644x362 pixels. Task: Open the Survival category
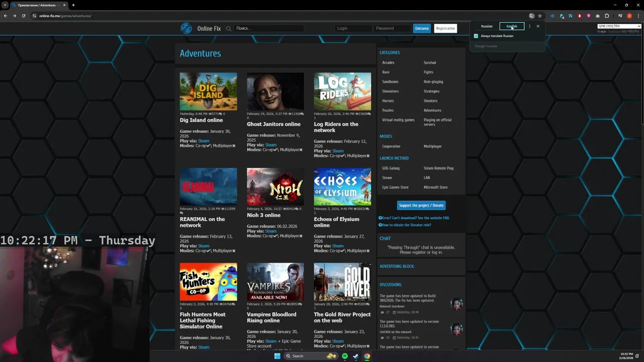(x=430, y=62)
